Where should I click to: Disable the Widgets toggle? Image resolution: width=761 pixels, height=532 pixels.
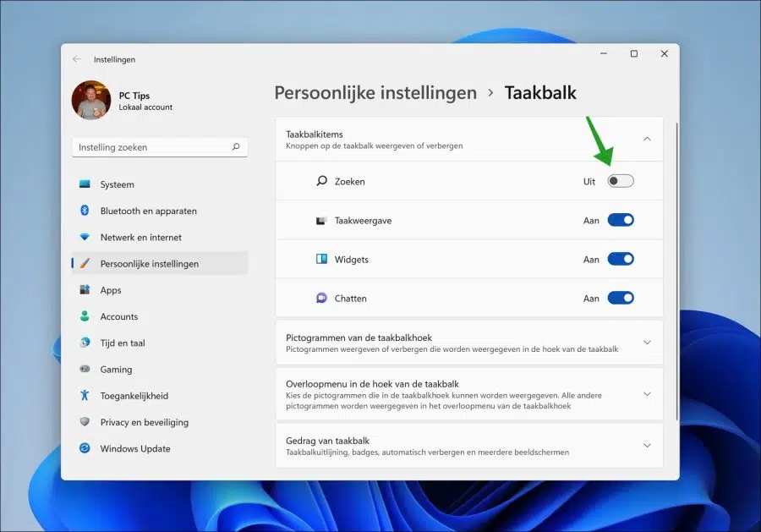point(621,259)
